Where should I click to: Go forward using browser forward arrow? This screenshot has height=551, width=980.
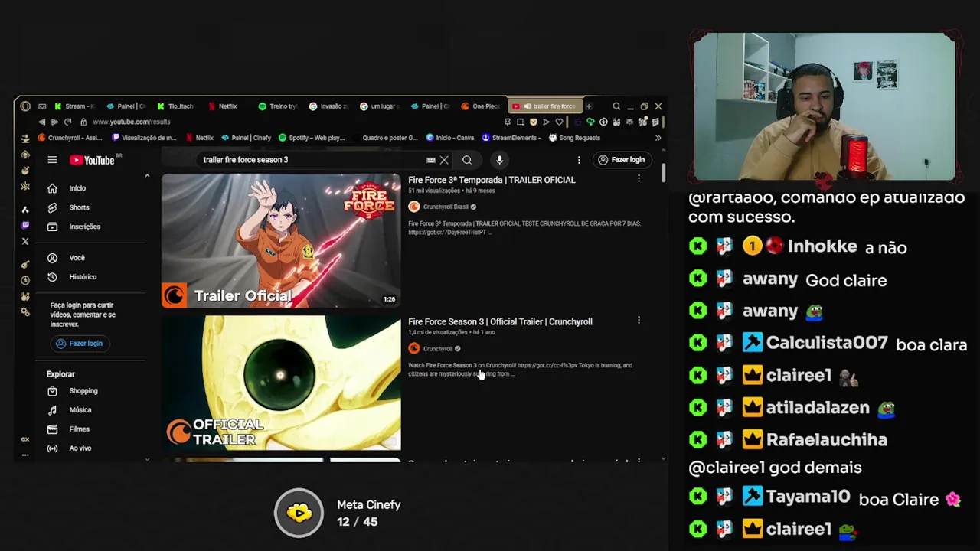pyautogui.click(x=54, y=122)
